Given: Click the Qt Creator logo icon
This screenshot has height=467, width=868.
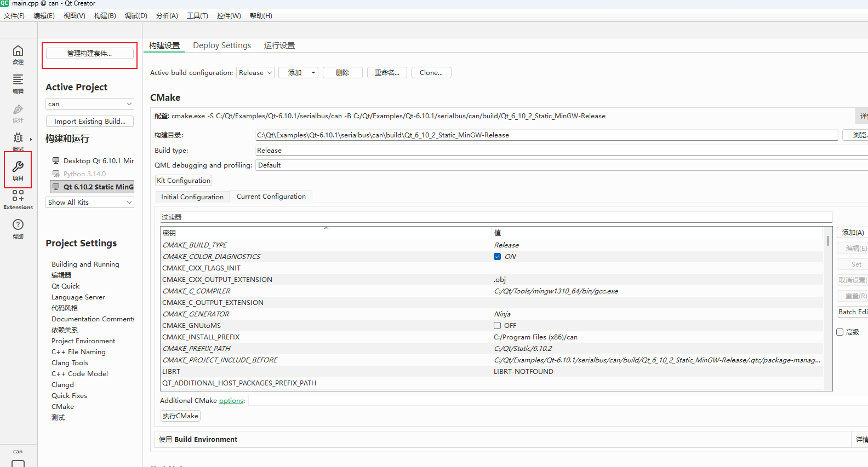Looking at the screenshot, I should pyautogui.click(x=4, y=3).
